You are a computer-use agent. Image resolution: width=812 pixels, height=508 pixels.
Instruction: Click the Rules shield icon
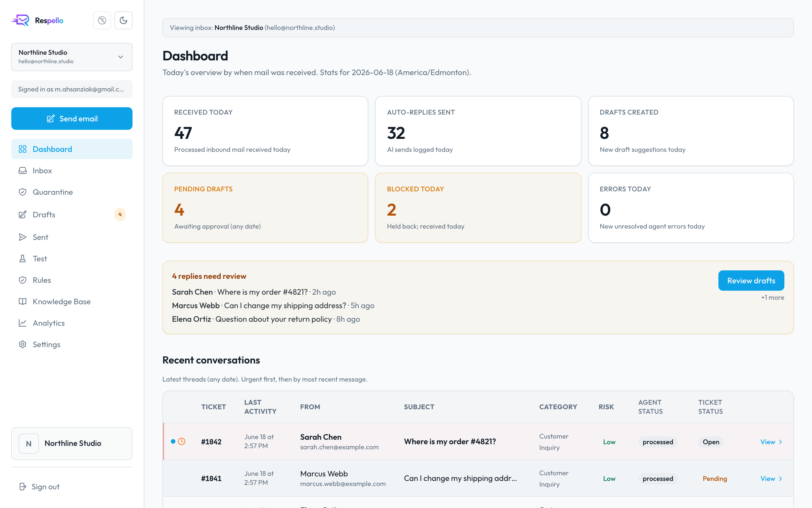[x=23, y=280]
